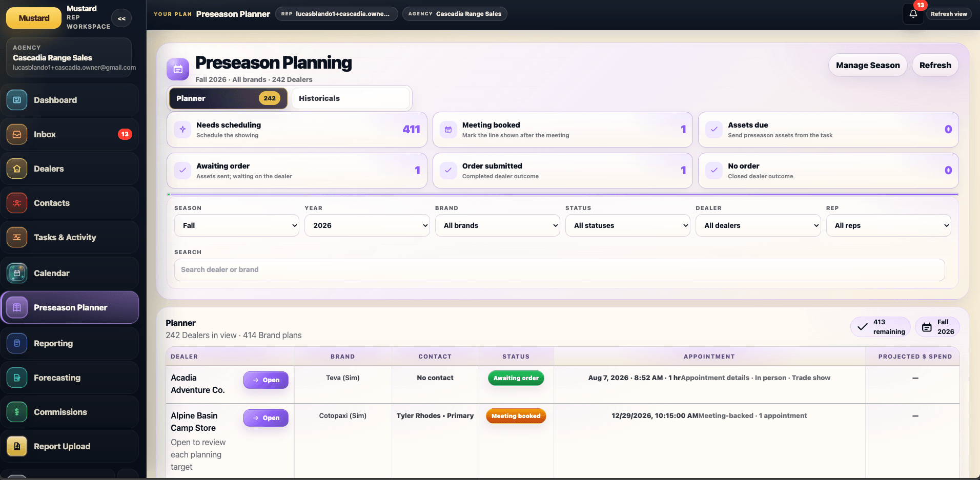Screen dimensions: 980x480
Task: Click the Inbox envelope icon
Action: pos(17,134)
